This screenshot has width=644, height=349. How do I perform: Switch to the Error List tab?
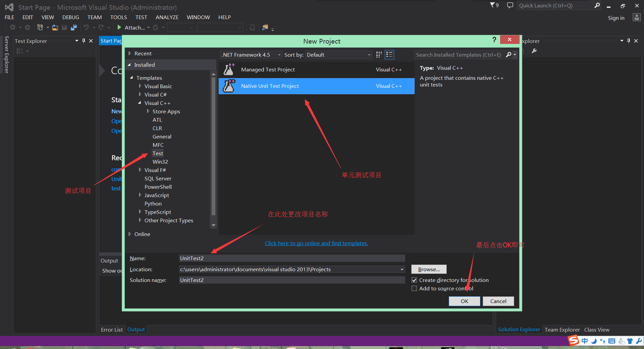[112, 330]
